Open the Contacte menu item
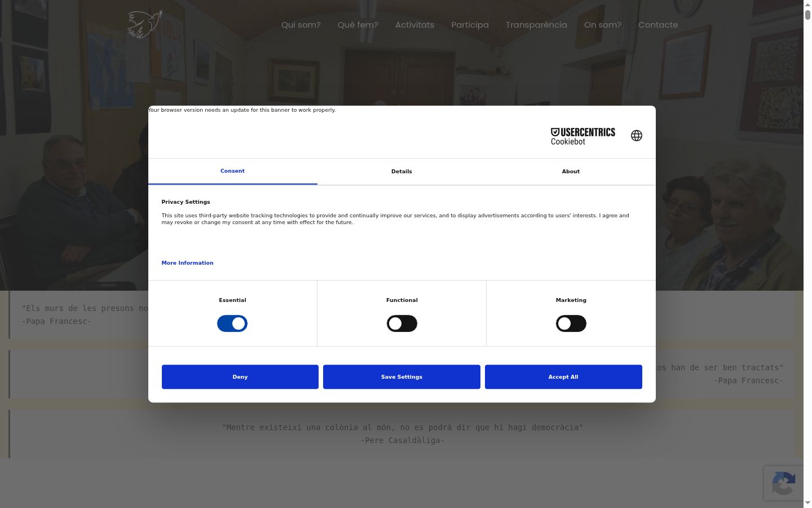The image size is (812, 508). coord(658,25)
